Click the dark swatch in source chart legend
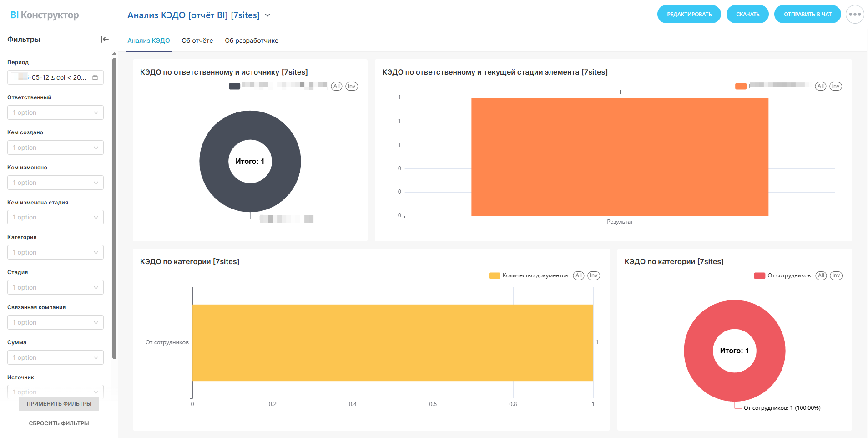This screenshot has height=438, width=868. click(234, 86)
